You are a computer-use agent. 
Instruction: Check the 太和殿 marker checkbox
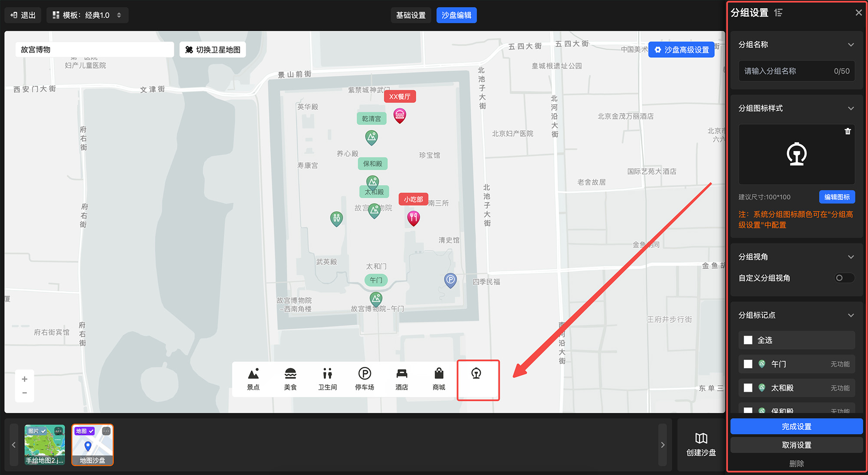748,388
